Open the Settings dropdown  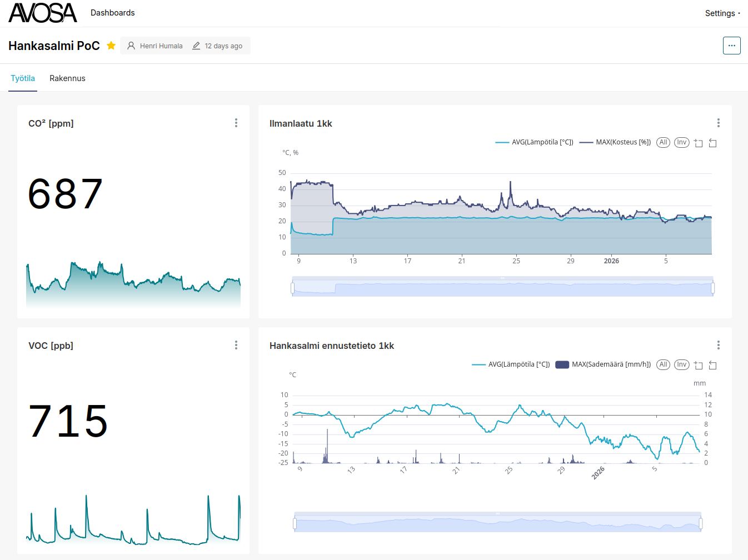click(722, 13)
